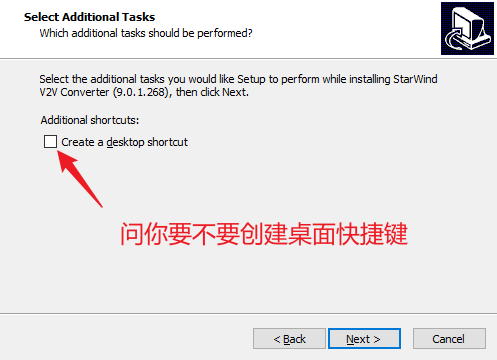Image resolution: width=497 pixels, height=360 pixels.
Task: Return to previous page with < Back
Action: pyautogui.click(x=289, y=339)
